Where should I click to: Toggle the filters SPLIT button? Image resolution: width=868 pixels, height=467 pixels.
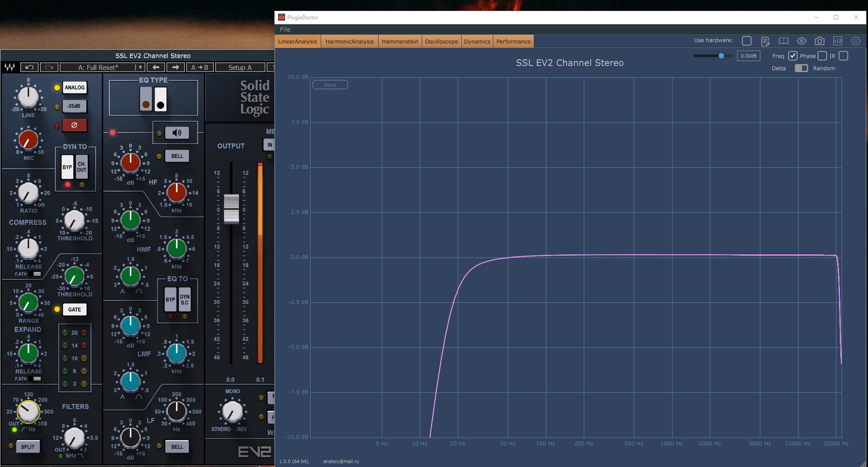28,447
